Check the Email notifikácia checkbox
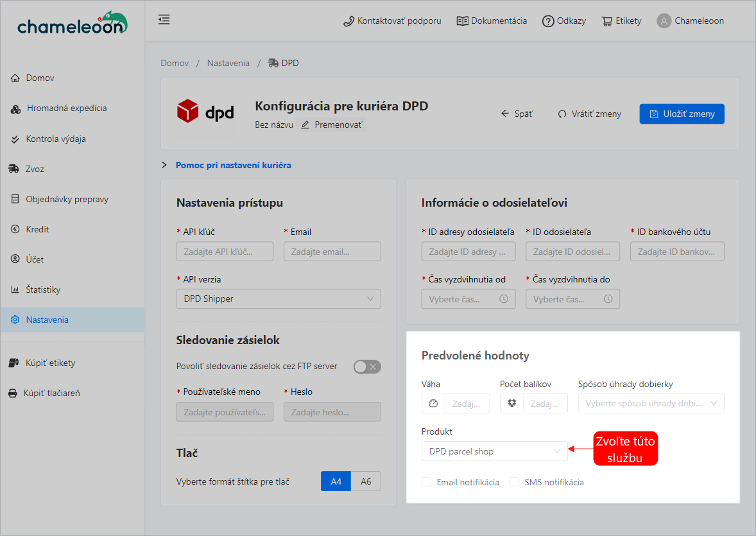 click(426, 482)
